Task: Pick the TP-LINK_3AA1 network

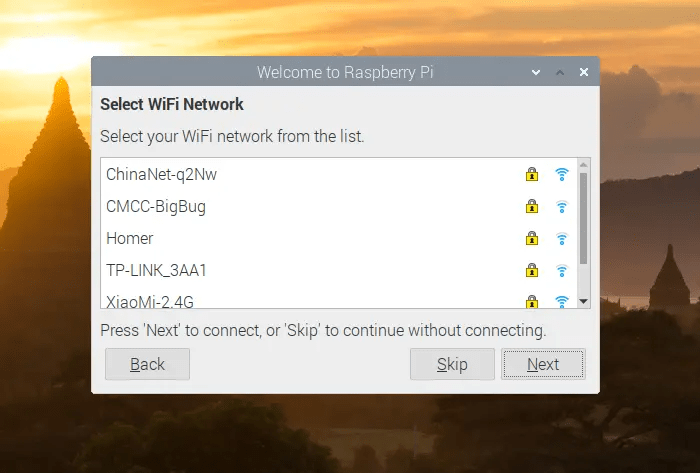Action: tap(156, 270)
